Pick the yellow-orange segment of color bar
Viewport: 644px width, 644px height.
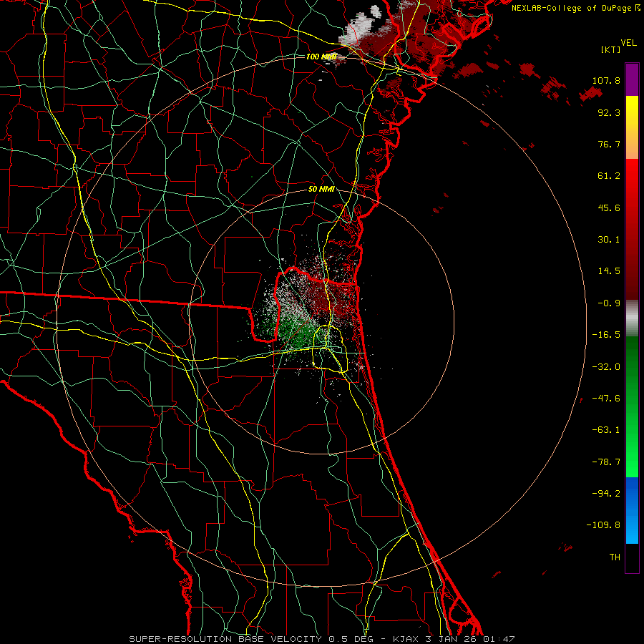632,127
